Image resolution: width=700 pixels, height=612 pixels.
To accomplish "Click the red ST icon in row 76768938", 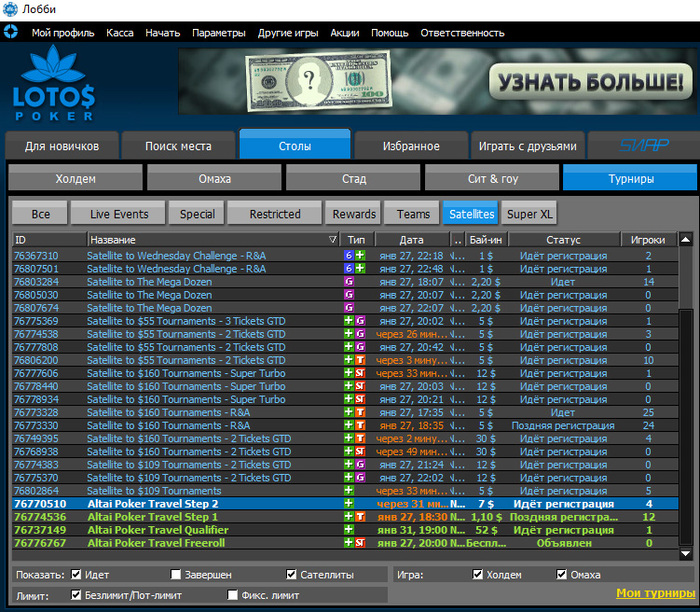I will click(360, 451).
